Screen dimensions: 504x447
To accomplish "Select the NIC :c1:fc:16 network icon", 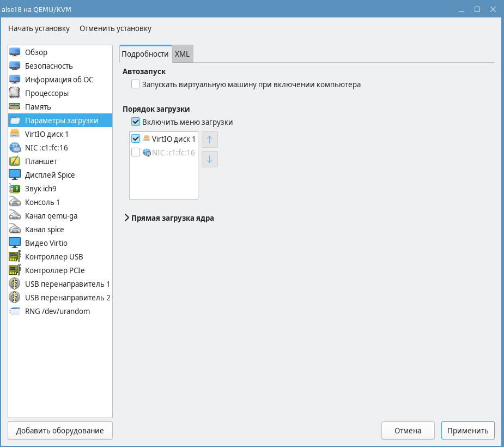I will (x=15, y=148).
